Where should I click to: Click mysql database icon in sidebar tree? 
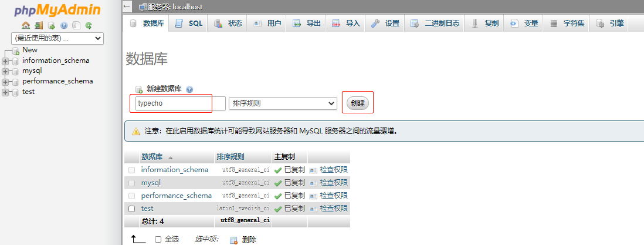point(15,72)
